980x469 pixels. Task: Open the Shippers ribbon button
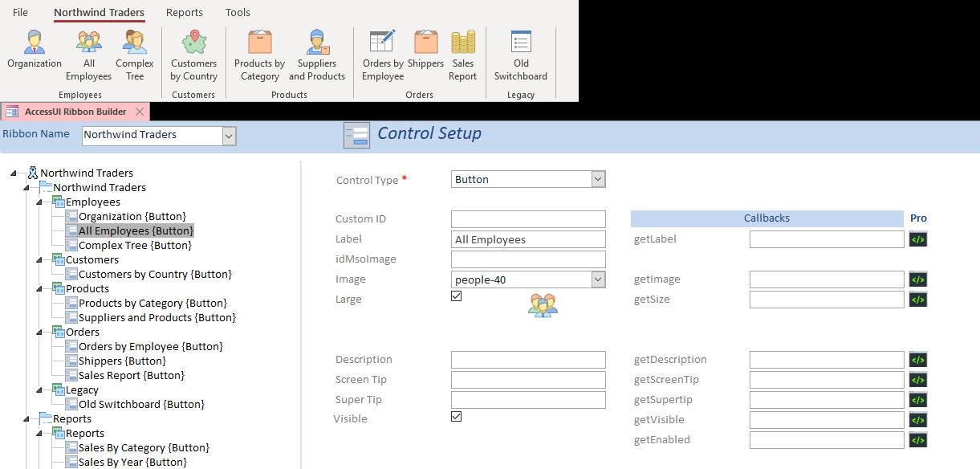[x=425, y=49]
